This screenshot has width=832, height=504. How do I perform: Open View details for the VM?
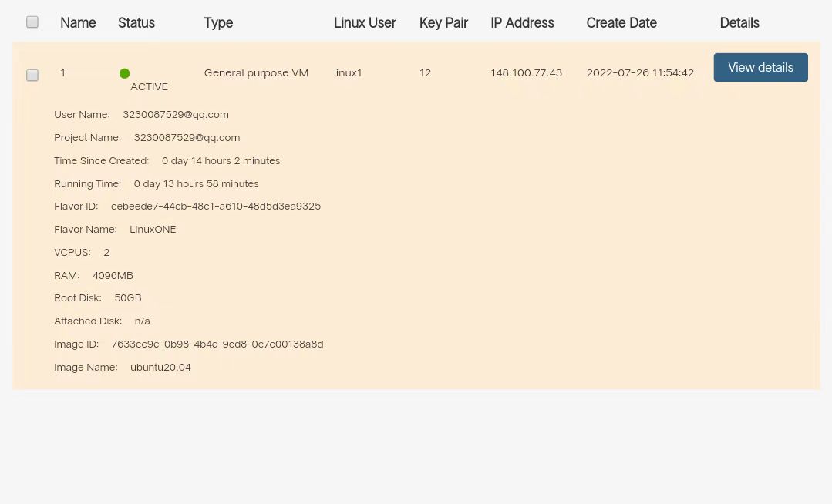pyautogui.click(x=760, y=67)
